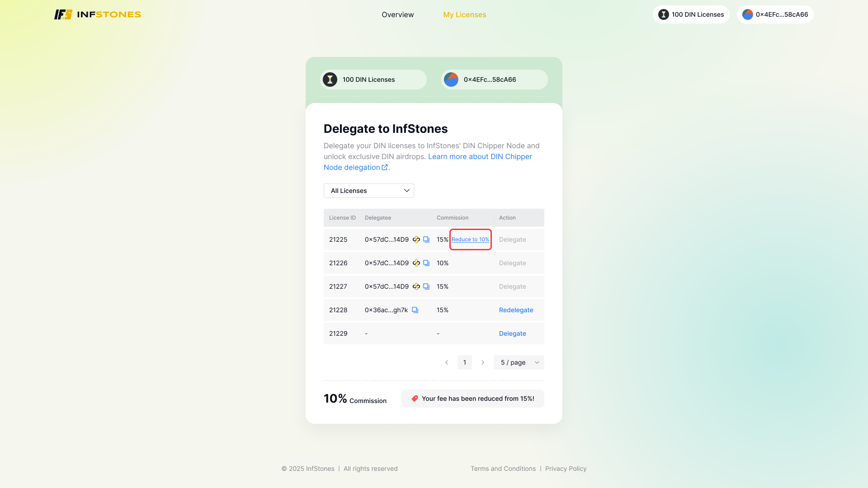Click the Reduce to 10% link
Viewport: 868px width, 488px height.
(x=470, y=239)
